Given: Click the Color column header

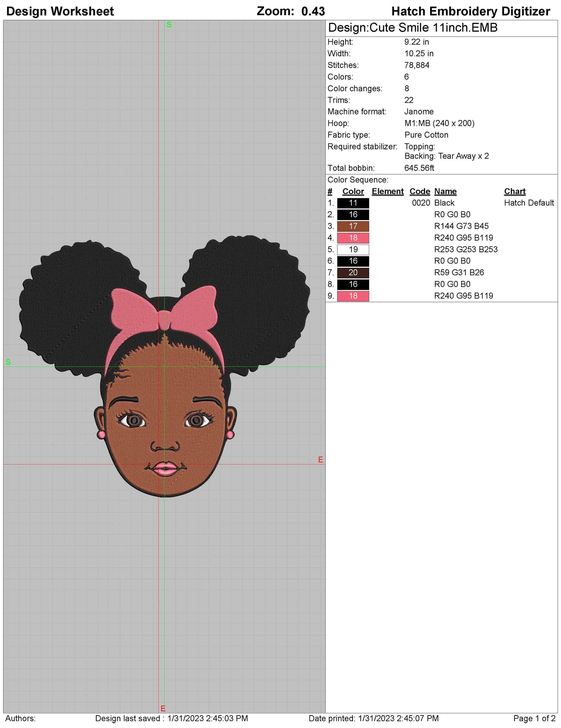Looking at the screenshot, I should (353, 192).
